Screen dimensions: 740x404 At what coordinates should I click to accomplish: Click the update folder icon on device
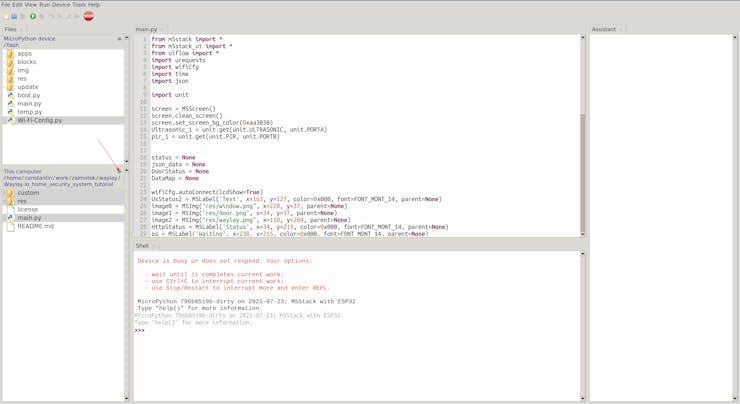coord(10,87)
